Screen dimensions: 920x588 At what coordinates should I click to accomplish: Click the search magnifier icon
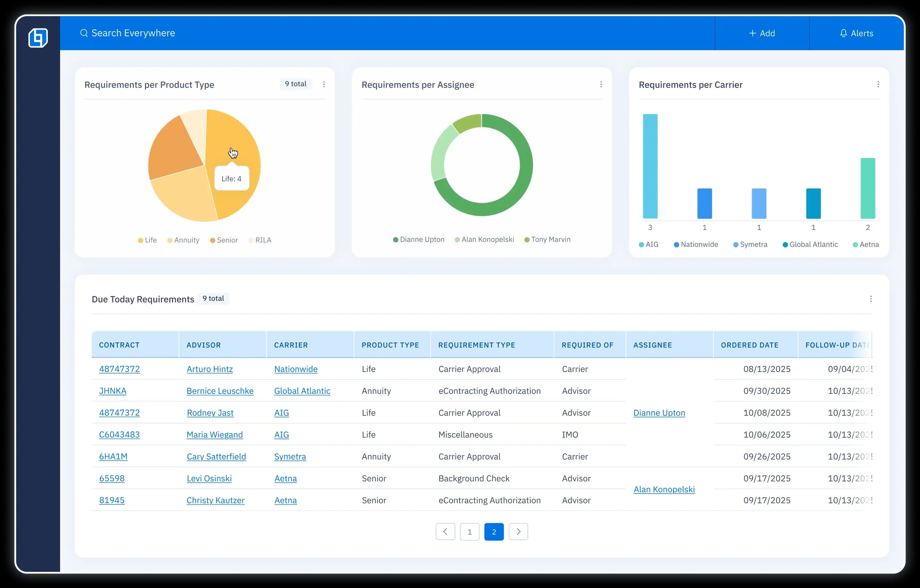click(84, 33)
